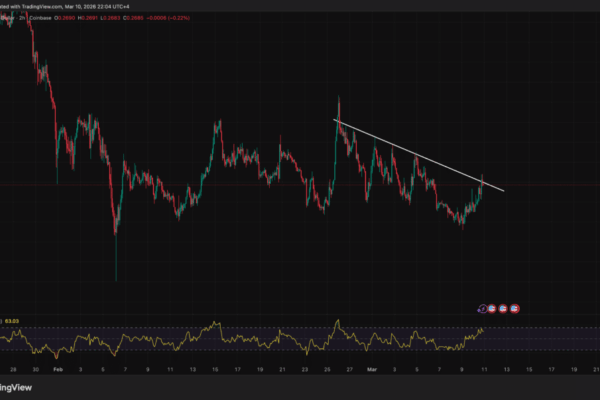Click the RSI value 63.03 label
600x400 pixels.
coord(12,319)
